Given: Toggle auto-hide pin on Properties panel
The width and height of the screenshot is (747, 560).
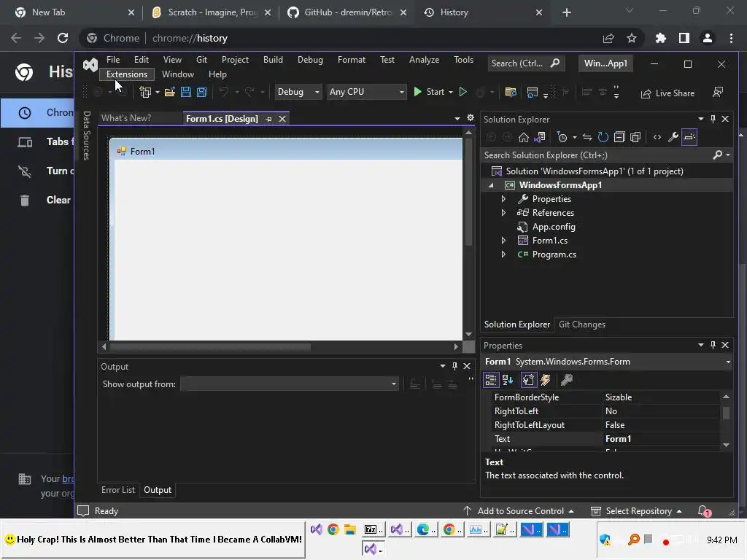Looking at the screenshot, I should 713,345.
